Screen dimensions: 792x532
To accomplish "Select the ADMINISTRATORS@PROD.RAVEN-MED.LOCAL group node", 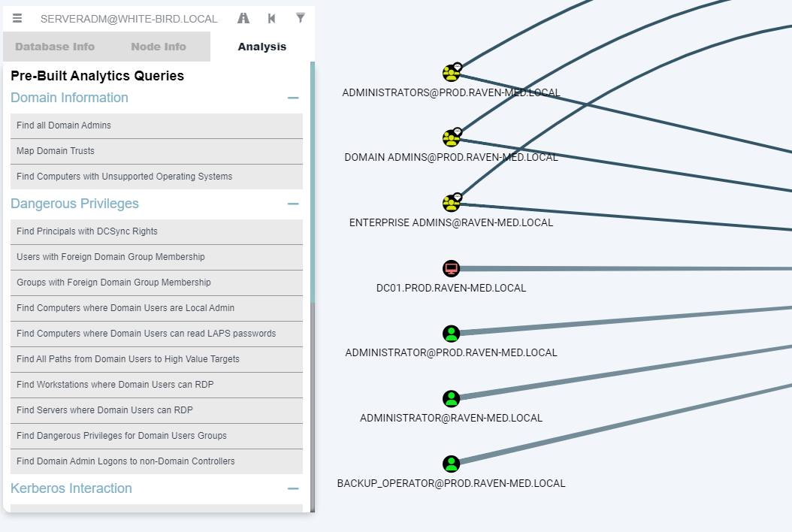I will [451, 74].
